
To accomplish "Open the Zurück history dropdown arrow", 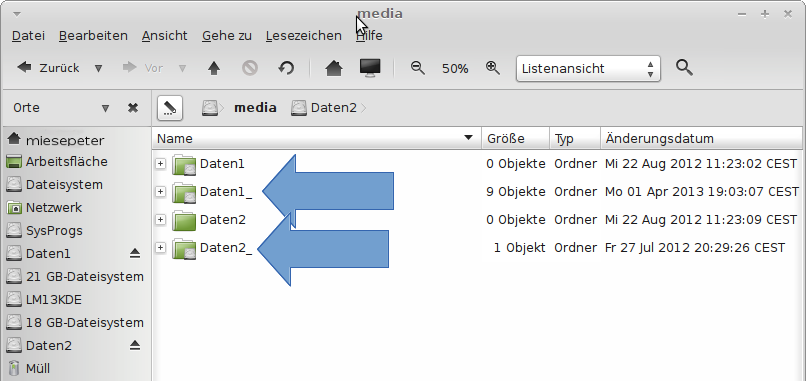I will pyautogui.click(x=98, y=68).
